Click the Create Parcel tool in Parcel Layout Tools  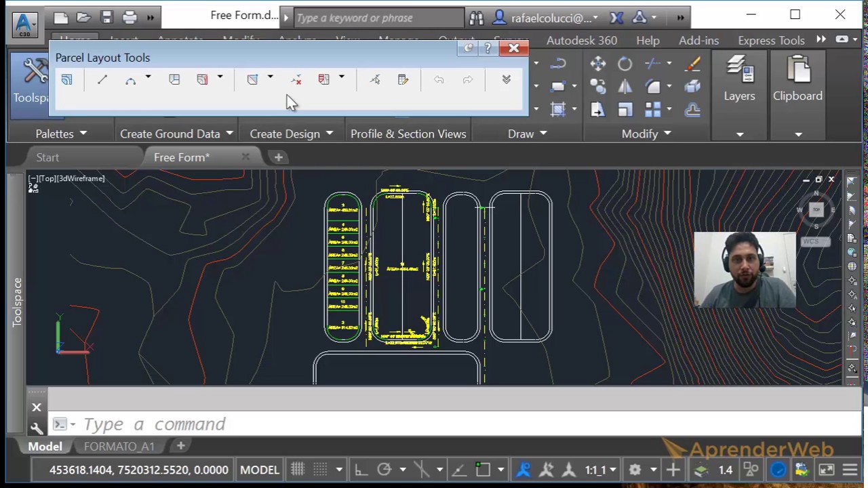point(66,80)
